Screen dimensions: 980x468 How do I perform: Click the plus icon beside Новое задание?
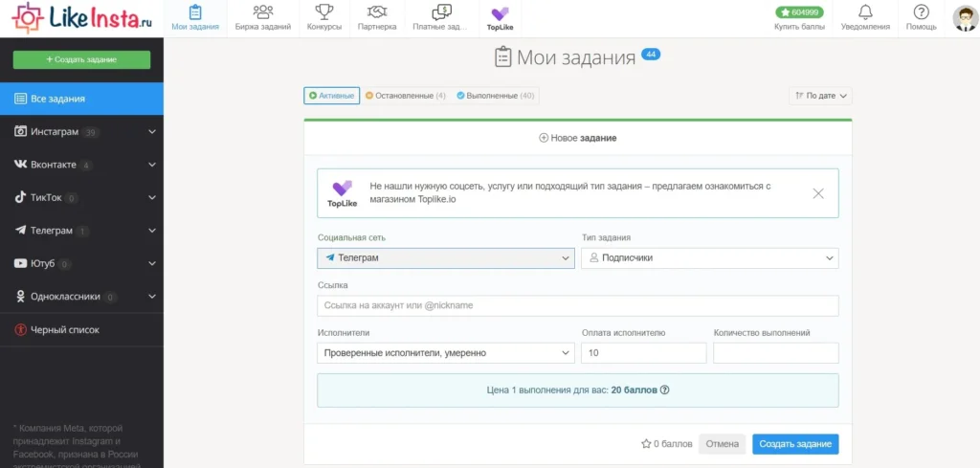[x=544, y=138]
